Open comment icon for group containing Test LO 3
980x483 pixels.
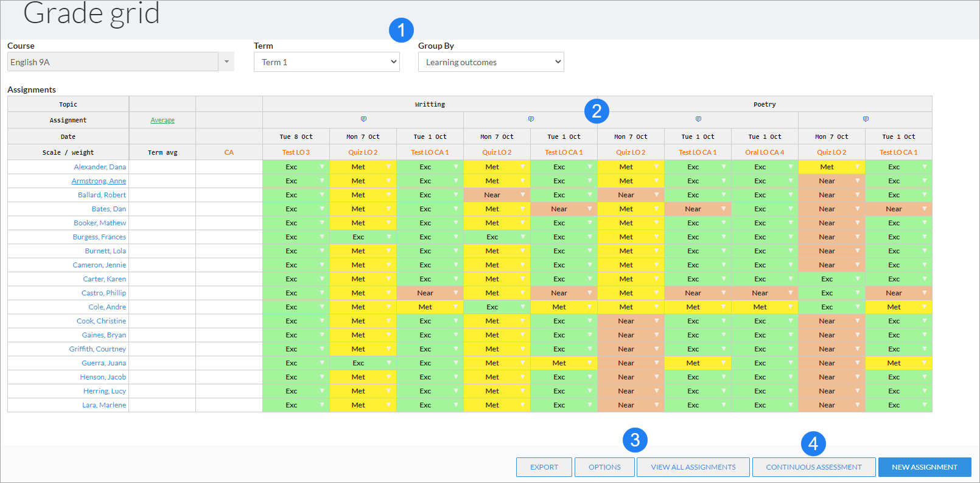pyautogui.click(x=363, y=119)
